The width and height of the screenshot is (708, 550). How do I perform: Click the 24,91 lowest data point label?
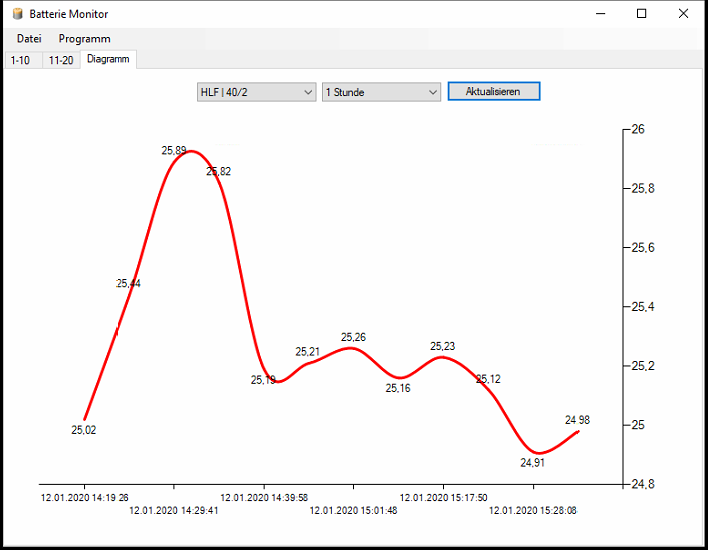532,463
